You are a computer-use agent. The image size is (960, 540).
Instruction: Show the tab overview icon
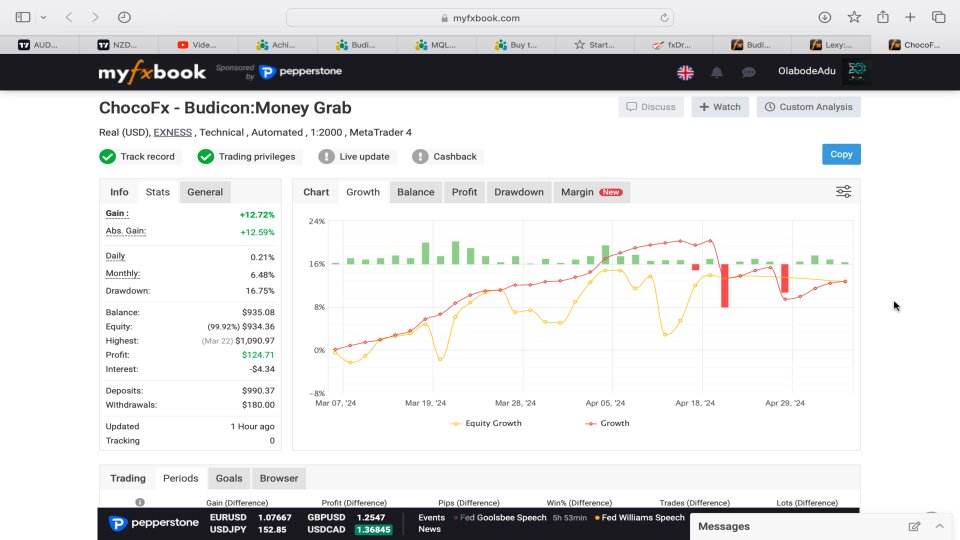(x=939, y=17)
